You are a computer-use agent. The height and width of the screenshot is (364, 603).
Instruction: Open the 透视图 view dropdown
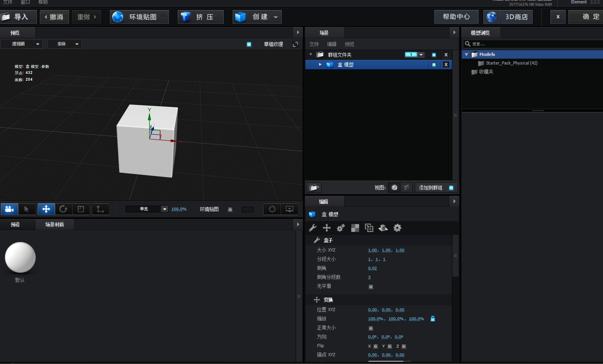pyautogui.click(x=22, y=44)
